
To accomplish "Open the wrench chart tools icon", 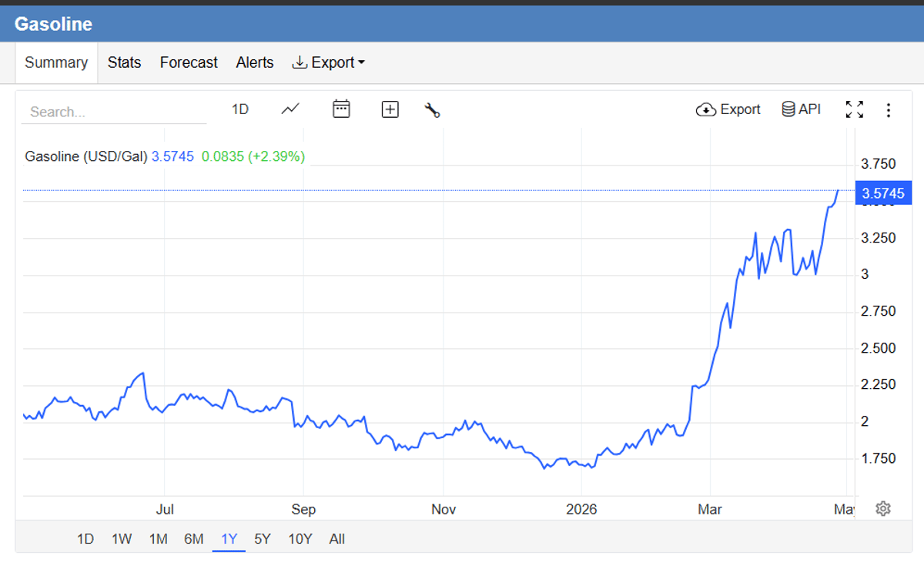I will point(432,110).
